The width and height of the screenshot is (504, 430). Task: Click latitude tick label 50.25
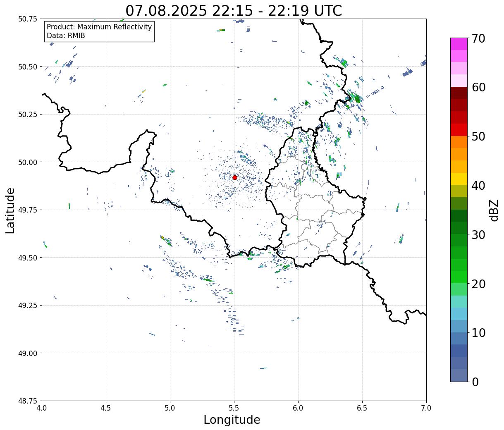28,115
